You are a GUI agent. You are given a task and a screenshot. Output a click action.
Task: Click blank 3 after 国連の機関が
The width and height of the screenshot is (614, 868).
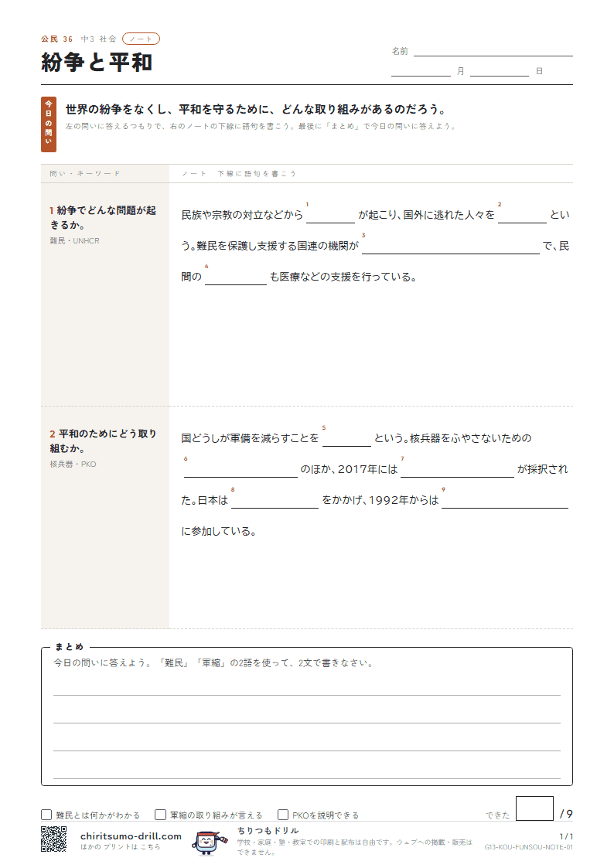point(451,247)
